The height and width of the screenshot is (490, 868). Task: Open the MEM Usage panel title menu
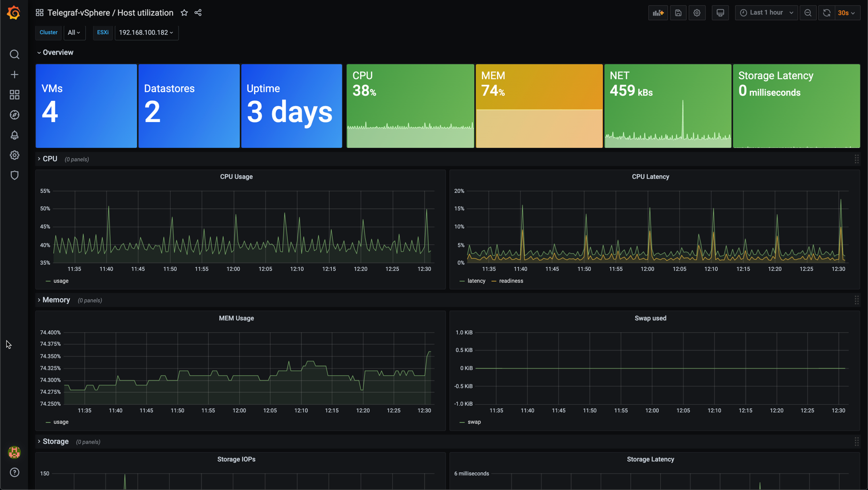click(x=236, y=318)
